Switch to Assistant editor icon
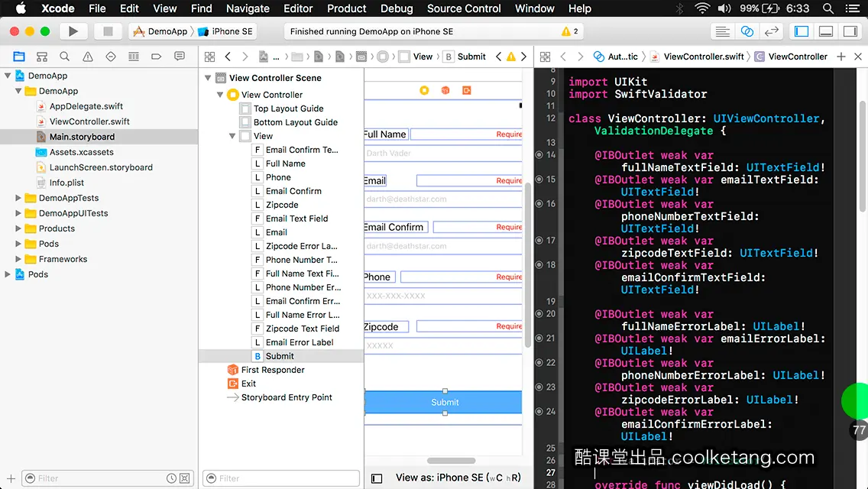Image resolution: width=868 pixels, height=489 pixels. (747, 31)
